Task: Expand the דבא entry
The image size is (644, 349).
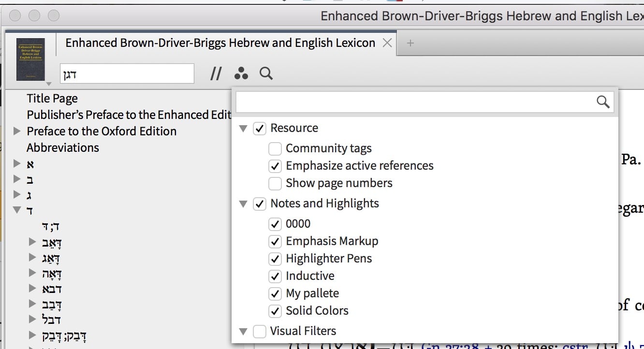Action: pos(32,288)
